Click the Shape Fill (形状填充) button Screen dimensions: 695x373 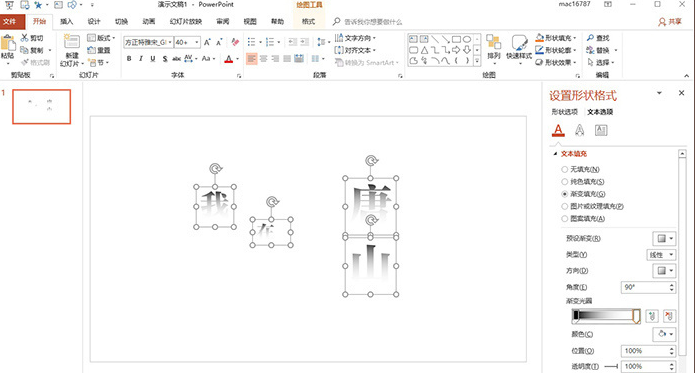tap(556, 38)
